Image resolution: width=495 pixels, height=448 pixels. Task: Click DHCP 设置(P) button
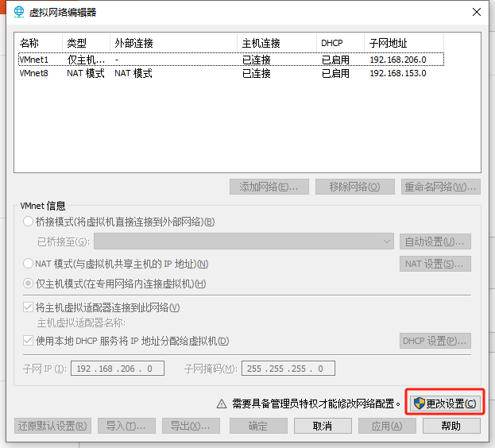click(x=435, y=341)
